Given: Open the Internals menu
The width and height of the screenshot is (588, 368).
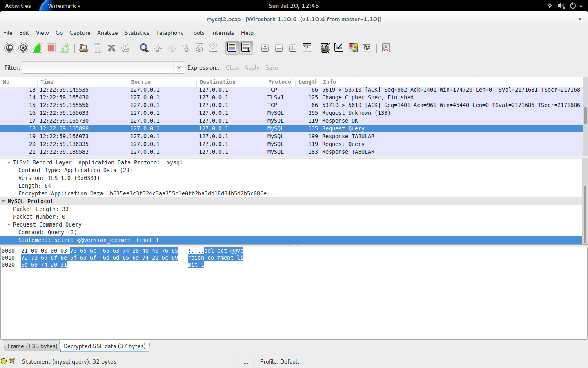Looking at the screenshot, I should click(223, 33).
